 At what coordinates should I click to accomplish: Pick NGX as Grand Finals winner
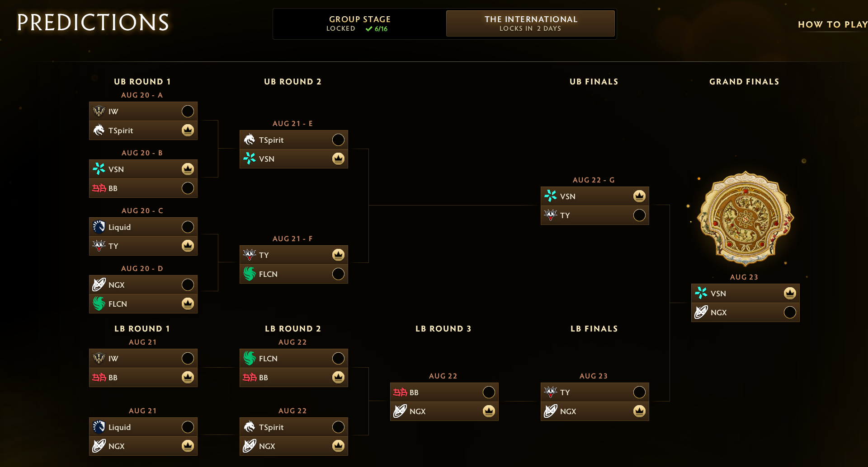[x=790, y=312]
